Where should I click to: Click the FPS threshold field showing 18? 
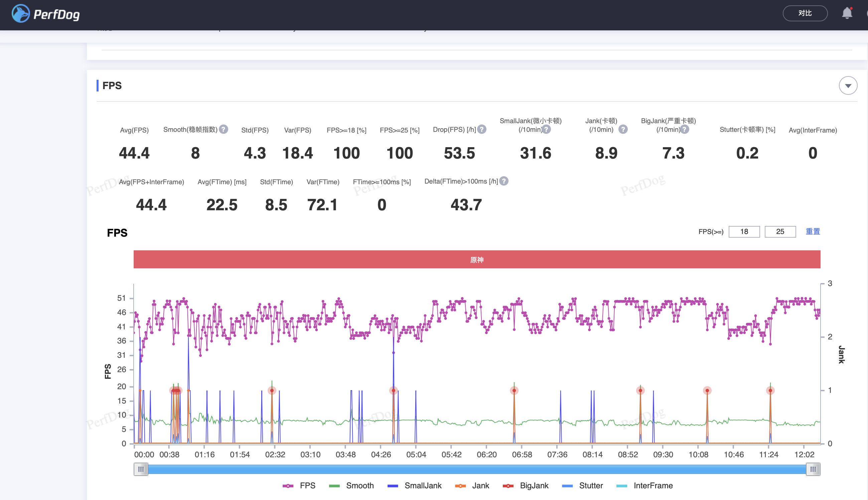click(x=744, y=231)
